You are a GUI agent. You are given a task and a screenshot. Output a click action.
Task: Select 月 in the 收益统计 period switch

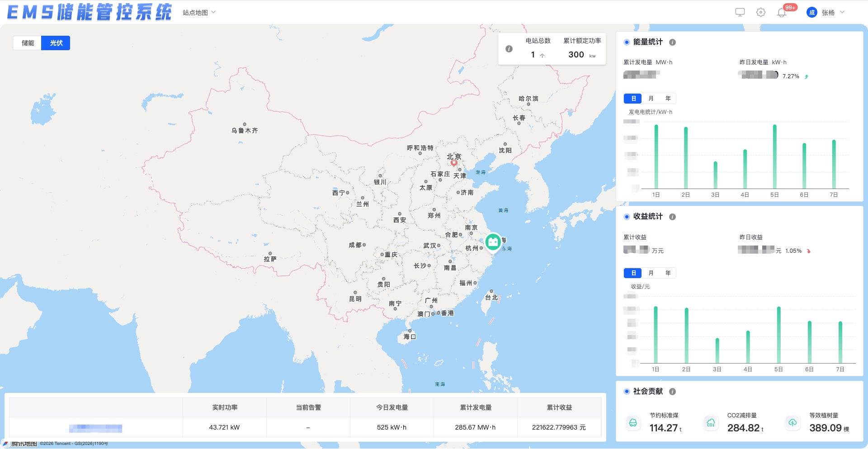click(651, 273)
